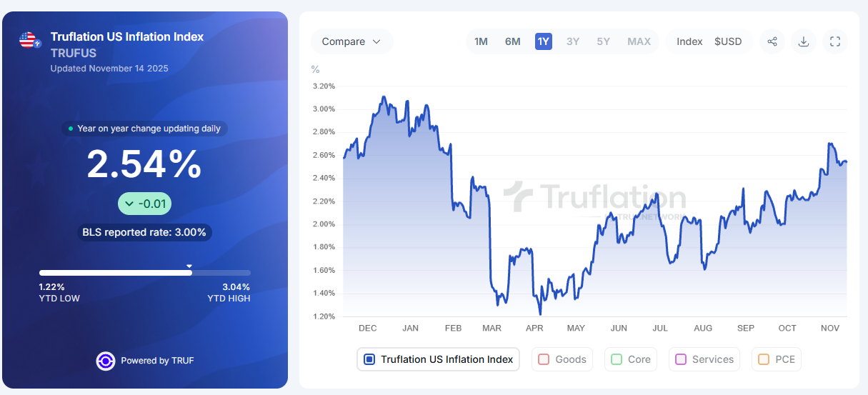Toggle the PCE series checkbox
The height and width of the screenshot is (395, 868).
764,359
